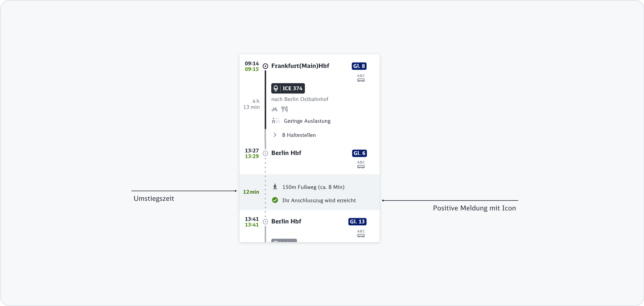Image resolution: width=644 pixels, height=306 pixels.
Task: Open the Frankfurt(Main)Hbf station name
Action: [x=300, y=66]
